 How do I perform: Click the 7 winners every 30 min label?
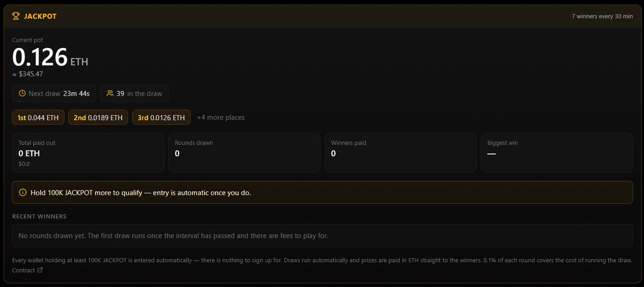coord(602,17)
